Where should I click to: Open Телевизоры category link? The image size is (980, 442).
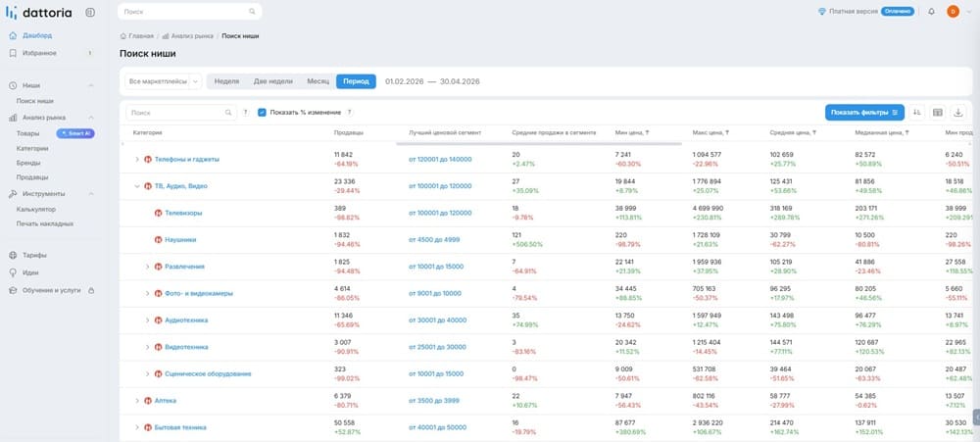(183, 214)
